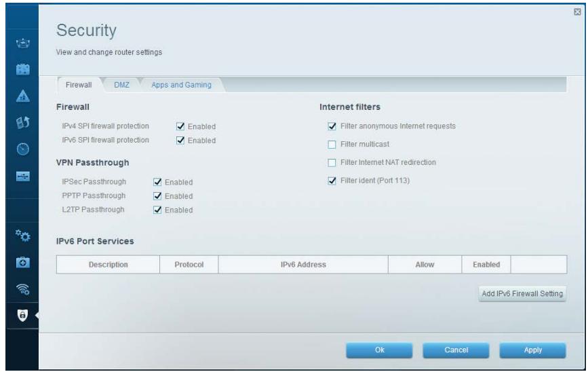This screenshot has height=372, width=588.
Task: Click the IPv6 Address column header
Action: [x=303, y=265]
